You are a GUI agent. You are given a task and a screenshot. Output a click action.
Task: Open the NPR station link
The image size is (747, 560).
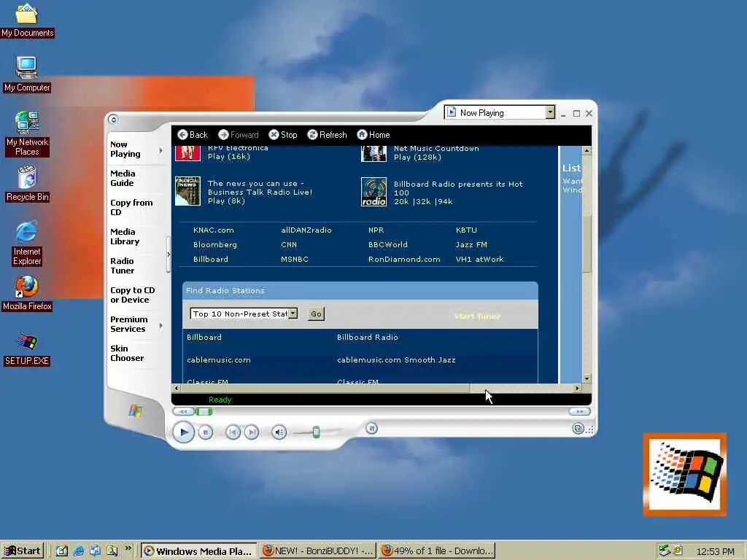point(376,230)
